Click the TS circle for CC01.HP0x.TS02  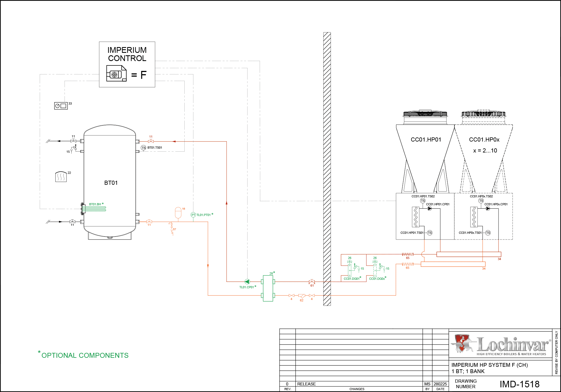tap(481, 201)
